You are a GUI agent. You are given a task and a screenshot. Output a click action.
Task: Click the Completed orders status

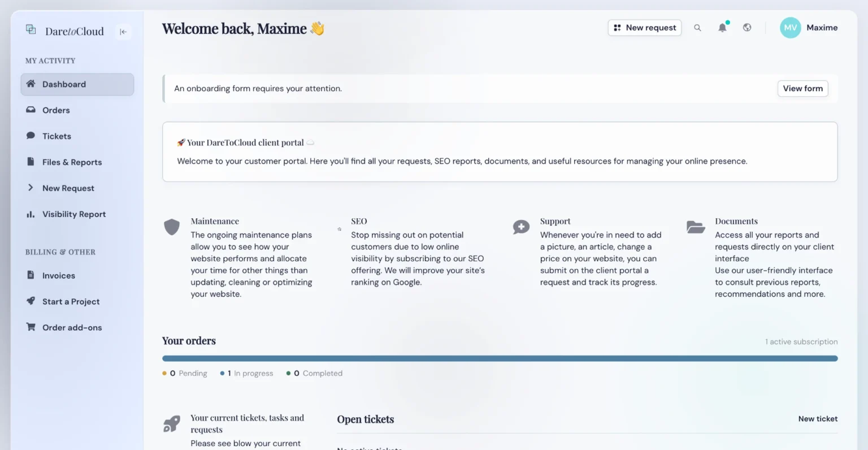point(314,373)
